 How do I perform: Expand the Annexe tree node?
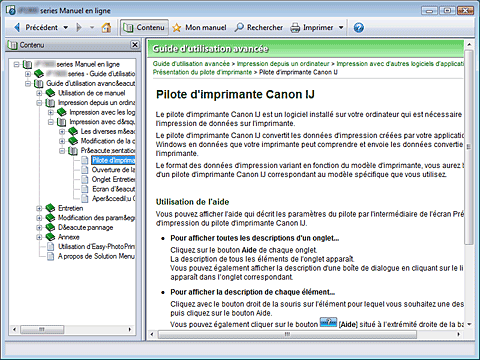point(39,237)
